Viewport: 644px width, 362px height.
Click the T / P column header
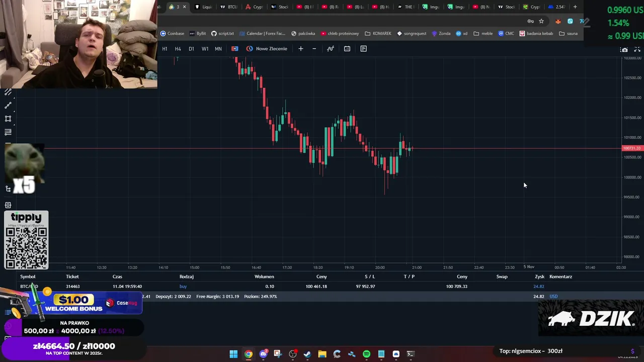409,277
